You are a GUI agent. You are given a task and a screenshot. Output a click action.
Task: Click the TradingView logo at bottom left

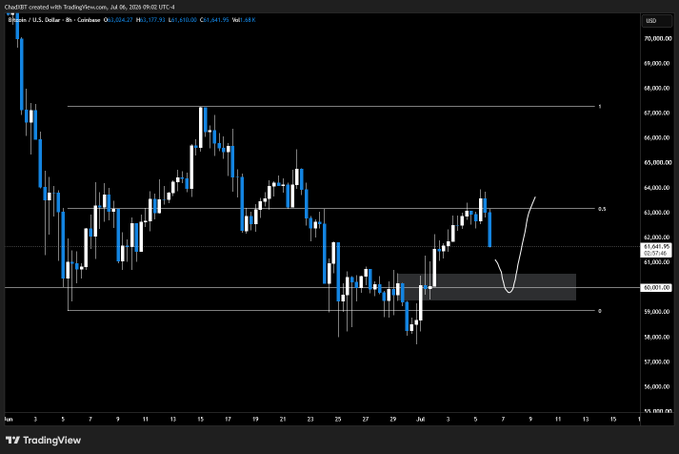43,440
